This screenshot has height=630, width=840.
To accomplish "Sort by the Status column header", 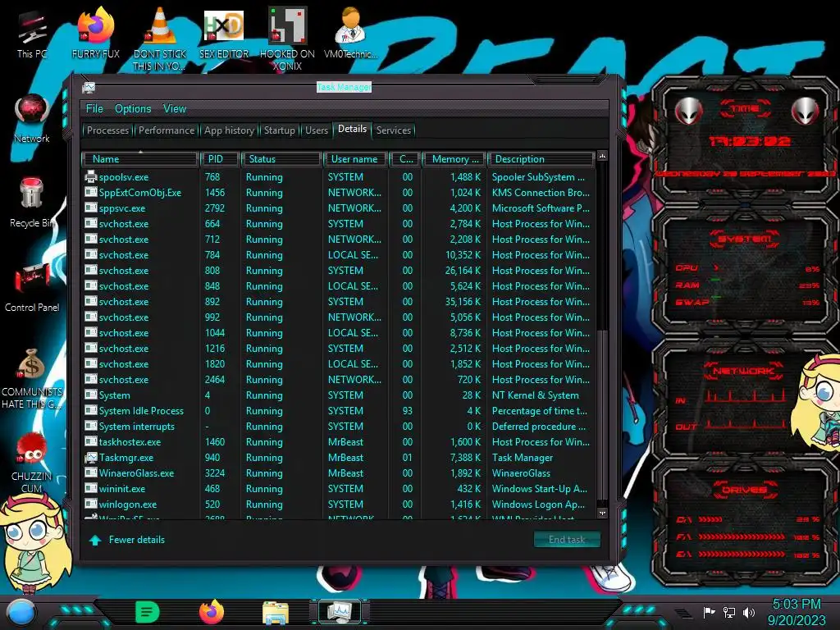I will (282, 159).
